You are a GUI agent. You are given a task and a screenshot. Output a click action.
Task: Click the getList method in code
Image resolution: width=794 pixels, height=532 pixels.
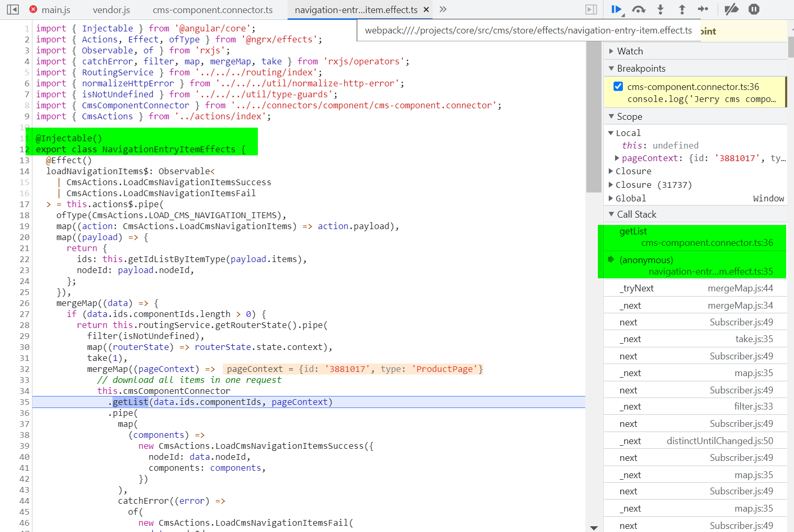pos(131,402)
